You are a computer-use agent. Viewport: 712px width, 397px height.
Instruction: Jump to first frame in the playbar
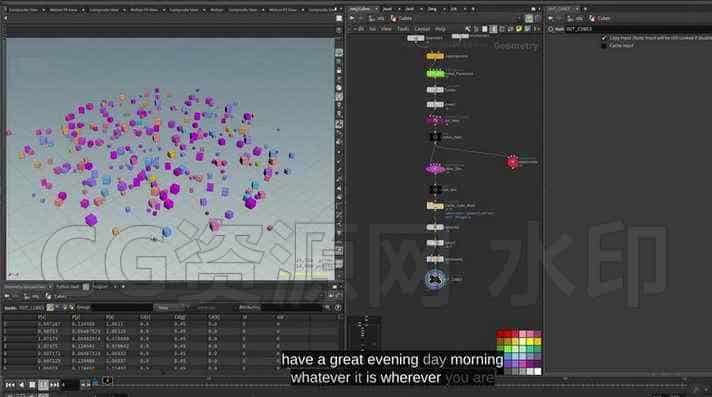point(10,385)
